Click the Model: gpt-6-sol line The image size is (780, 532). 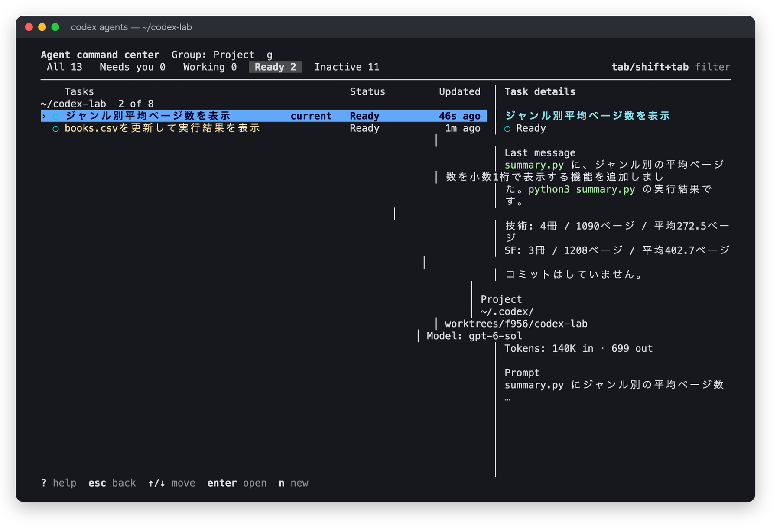tap(474, 336)
